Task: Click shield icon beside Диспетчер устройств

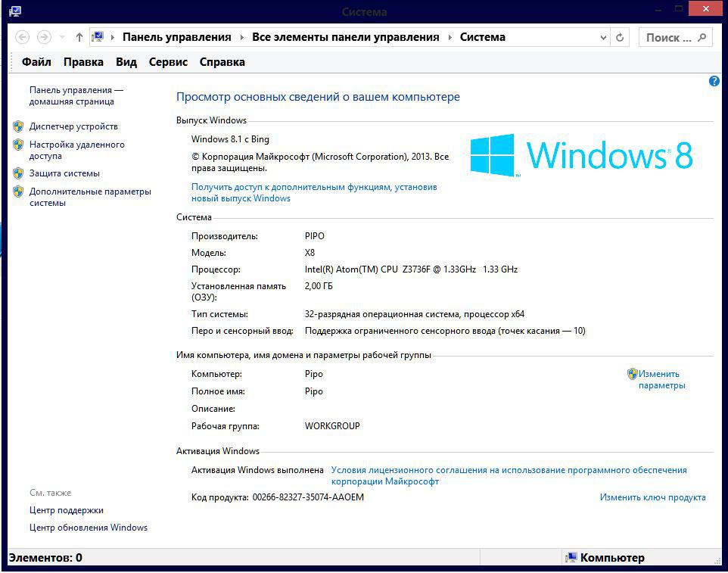Action: (18, 126)
